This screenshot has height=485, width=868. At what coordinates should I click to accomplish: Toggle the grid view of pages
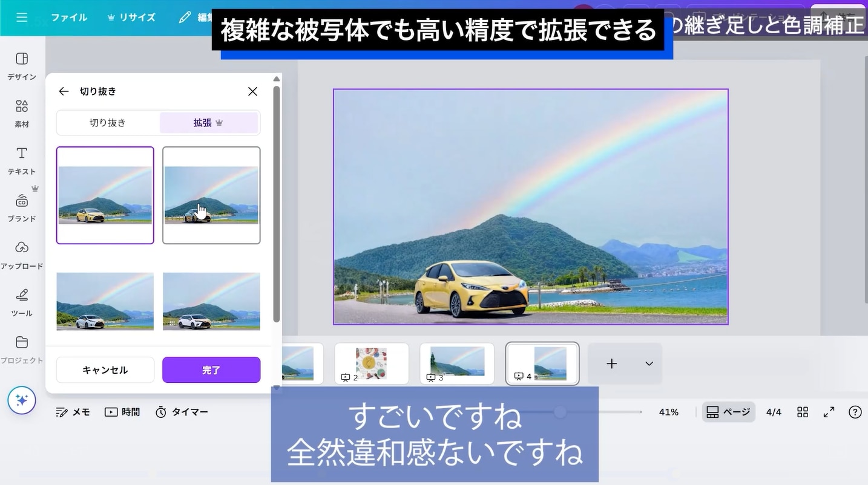(x=803, y=412)
